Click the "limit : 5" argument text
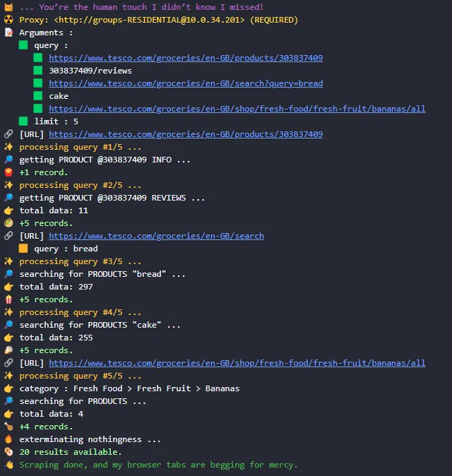This screenshot has height=476, width=452. coord(56,121)
